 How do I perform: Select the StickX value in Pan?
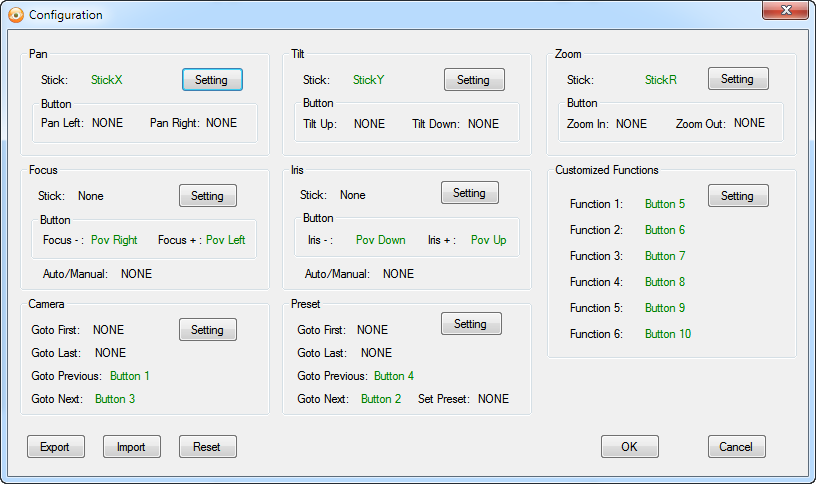107,80
